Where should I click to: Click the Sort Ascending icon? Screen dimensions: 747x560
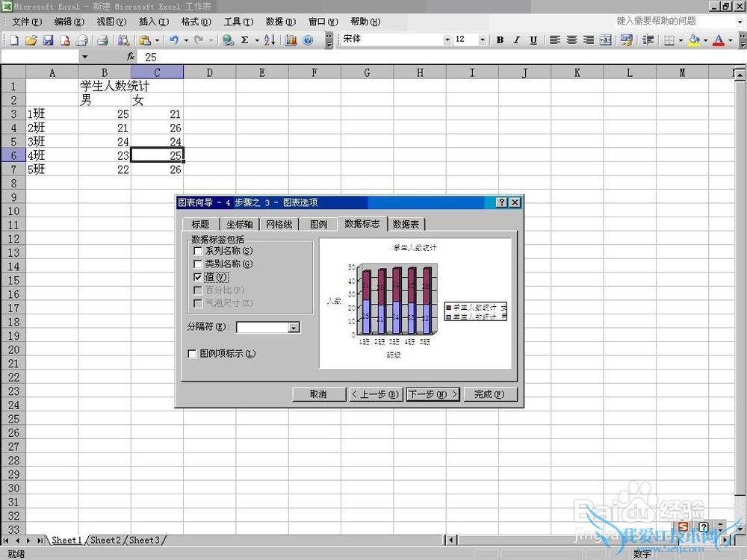[x=270, y=40]
